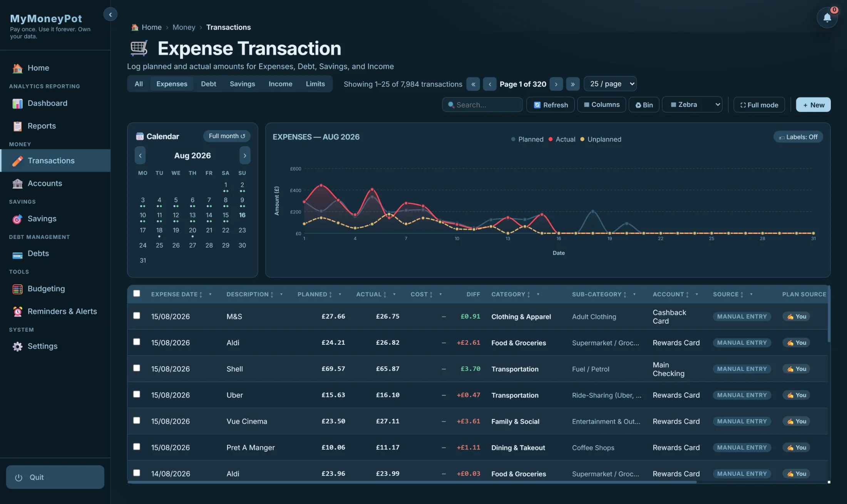Open the Columns chooser button
Screen dimensions: 847x504
(x=601, y=105)
